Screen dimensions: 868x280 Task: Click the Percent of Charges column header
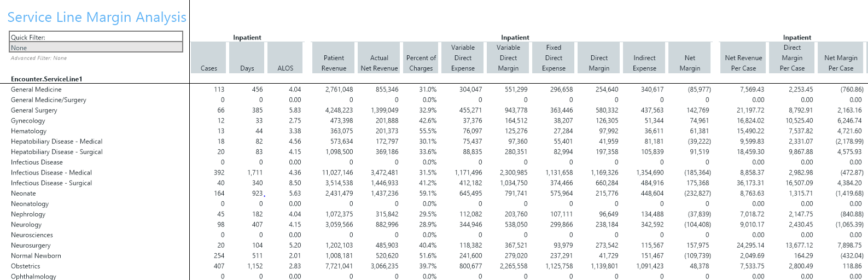[x=421, y=57]
